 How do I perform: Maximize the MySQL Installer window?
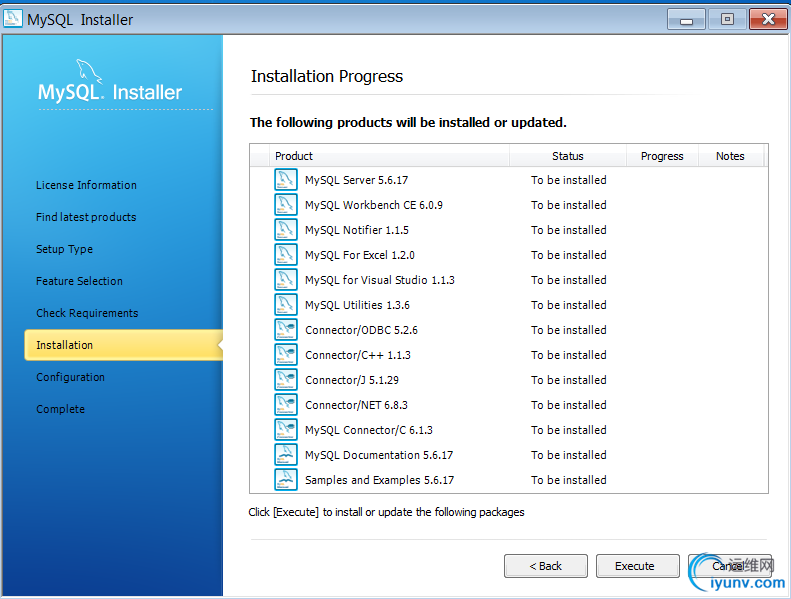pyautogui.click(x=727, y=20)
